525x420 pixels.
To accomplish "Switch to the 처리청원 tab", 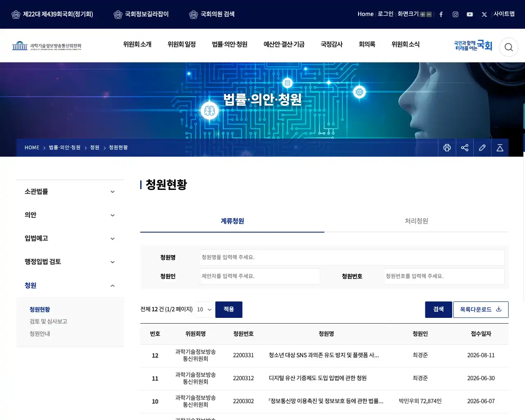I will click(416, 221).
